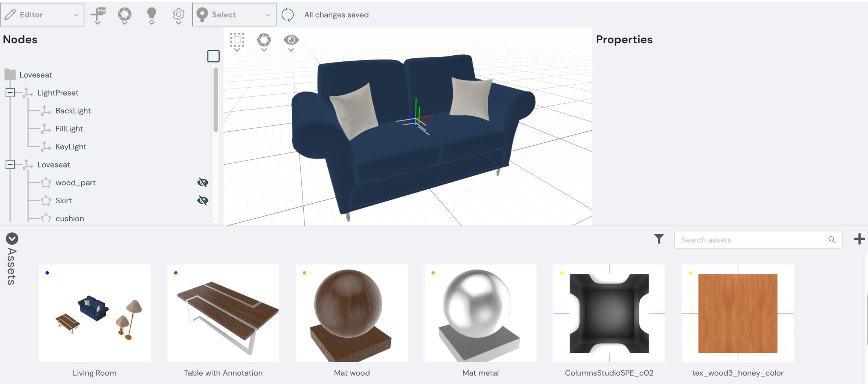Add a new asset with plus icon
Image resolution: width=868 pixels, height=384 pixels.
(859, 239)
